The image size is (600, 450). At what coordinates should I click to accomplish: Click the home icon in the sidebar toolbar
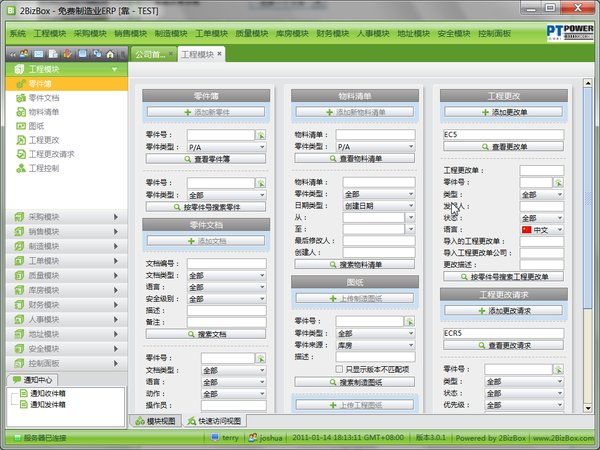pos(110,54)
